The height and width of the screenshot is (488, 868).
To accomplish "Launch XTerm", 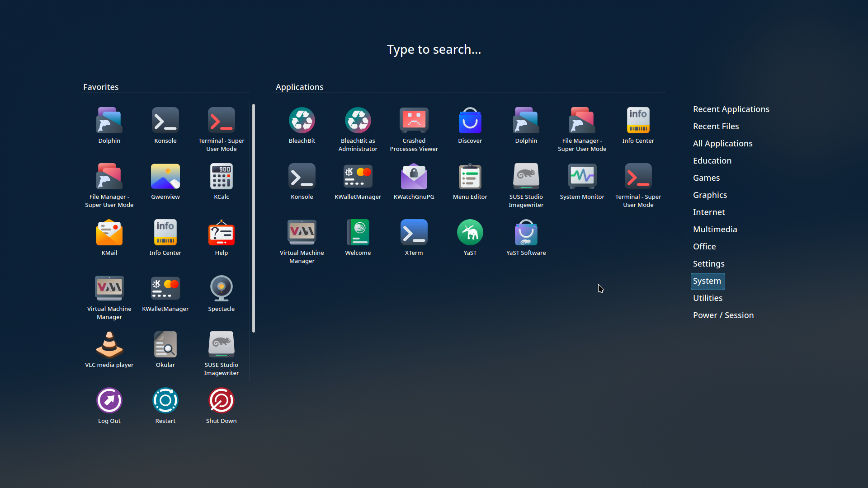I will pyautogui.click(x=414, y=238).
